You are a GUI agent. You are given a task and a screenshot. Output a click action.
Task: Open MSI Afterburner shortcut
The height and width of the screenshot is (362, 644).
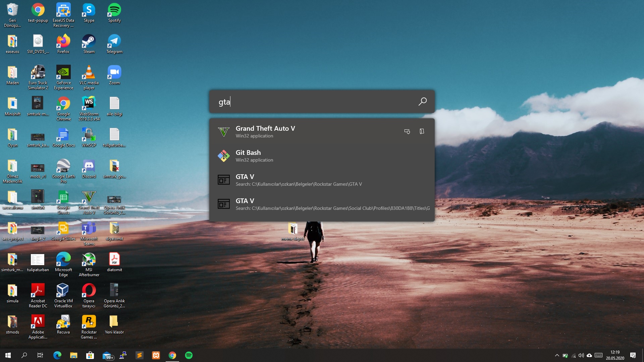point(89,265)
